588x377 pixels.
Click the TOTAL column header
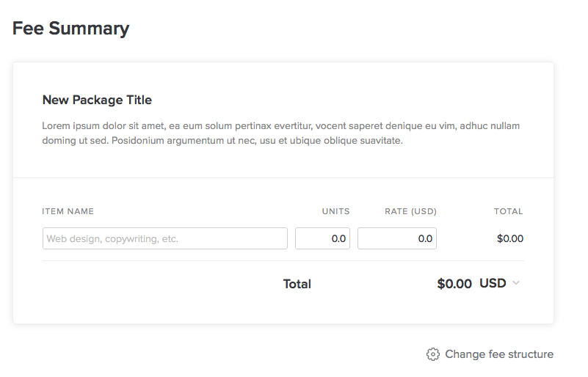tap(508, 211)
